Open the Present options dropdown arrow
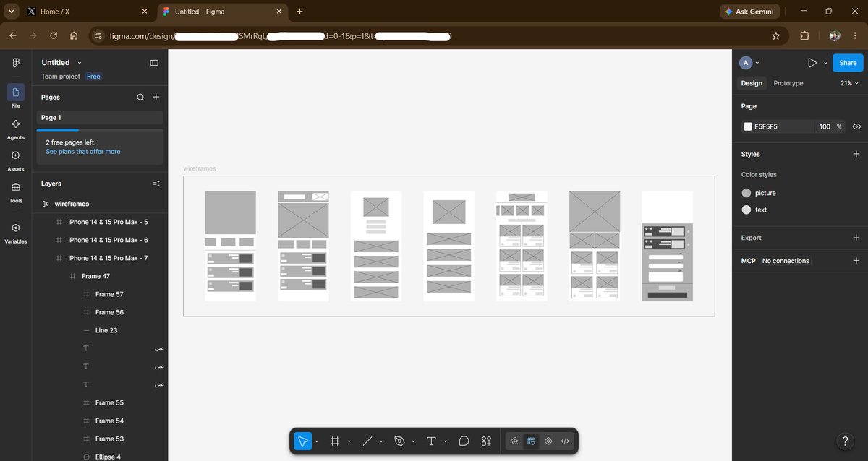This screenshot has height=461, width=868. tap(825, 63)
